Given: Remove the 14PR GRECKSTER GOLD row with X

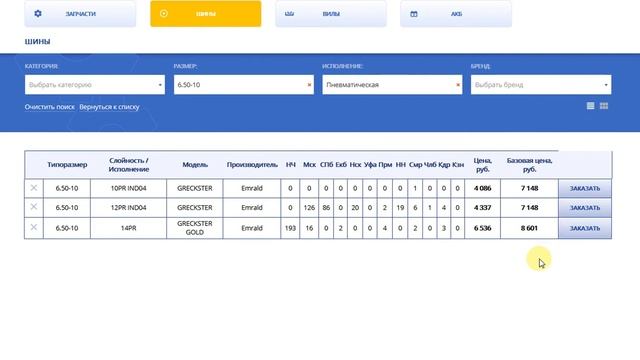Looking at the screenshot, I should [34, 227].
